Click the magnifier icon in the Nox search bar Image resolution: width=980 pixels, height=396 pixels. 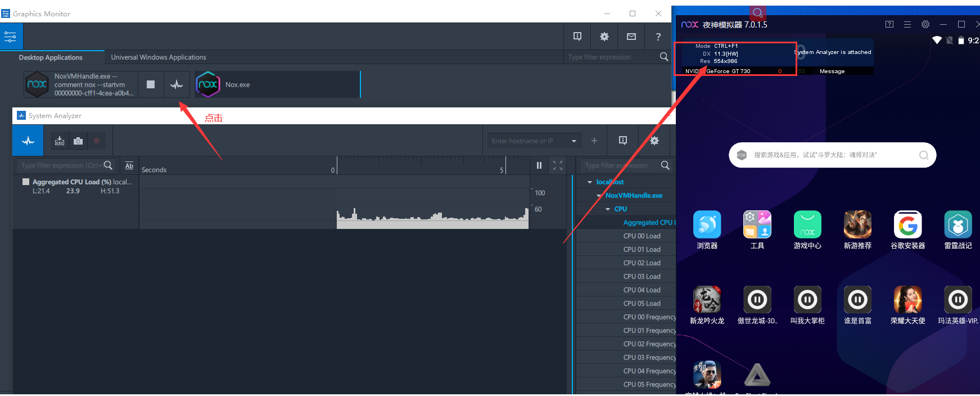tap(924, 155)
